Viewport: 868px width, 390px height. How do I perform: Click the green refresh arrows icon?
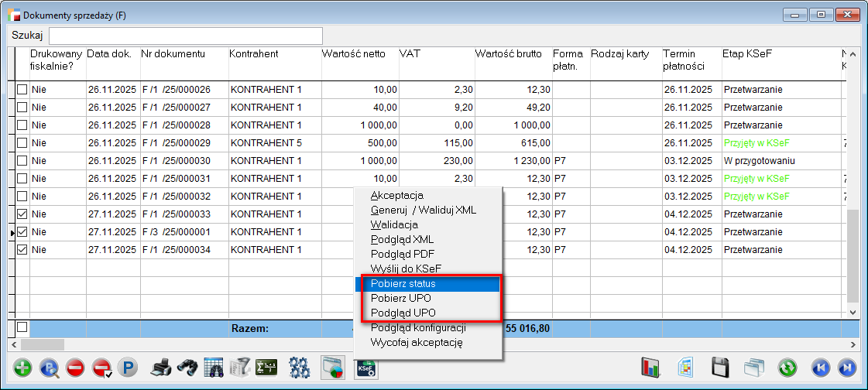coord(788,368)
